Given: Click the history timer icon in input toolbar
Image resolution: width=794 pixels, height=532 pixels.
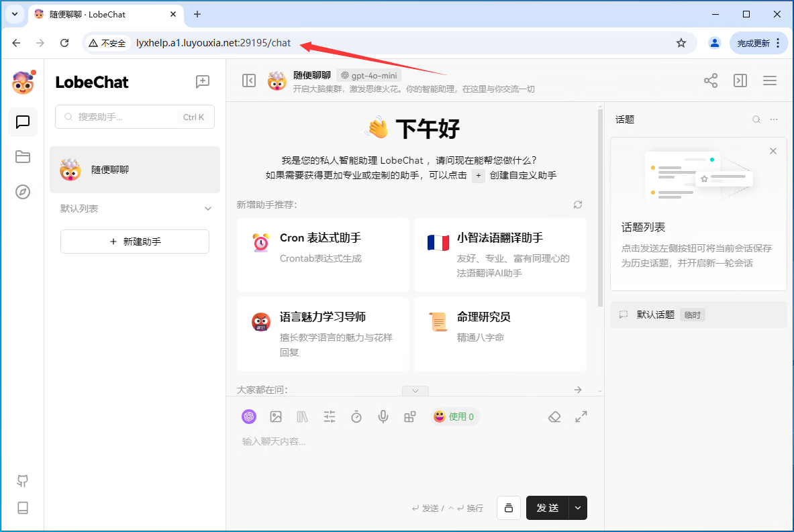Looking at the screenshot, I should [x=356, y=417].
